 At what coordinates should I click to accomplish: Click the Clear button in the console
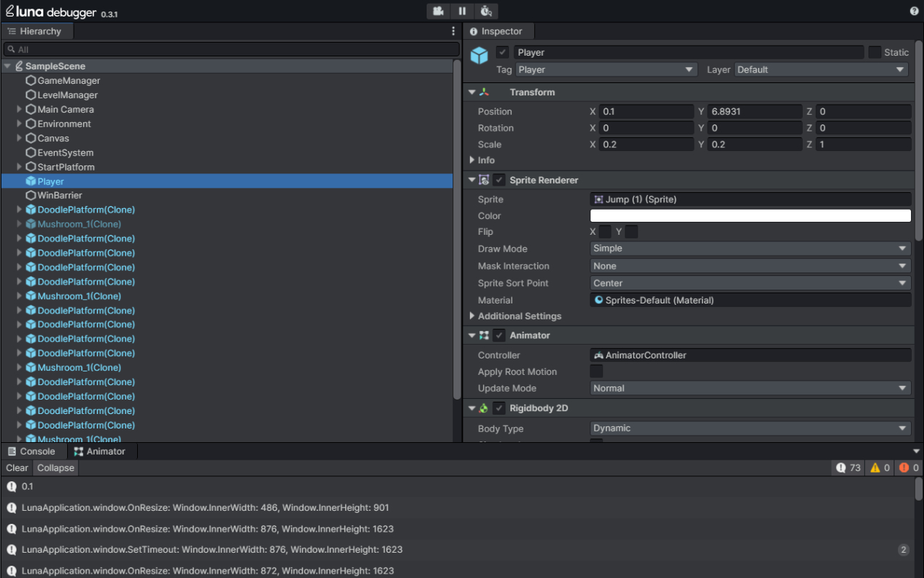point(17,467)
